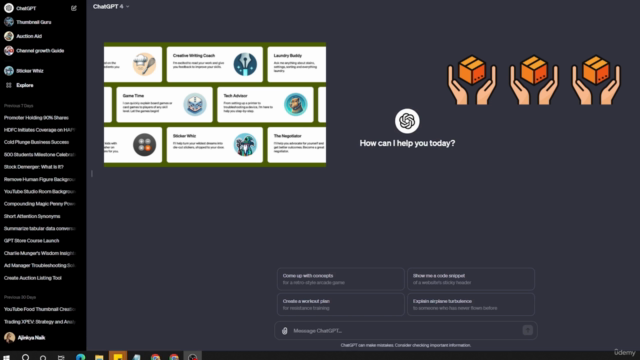
Task: Choose 'Explain airplane turbulence' suggestion
Action: coord(471,304)
